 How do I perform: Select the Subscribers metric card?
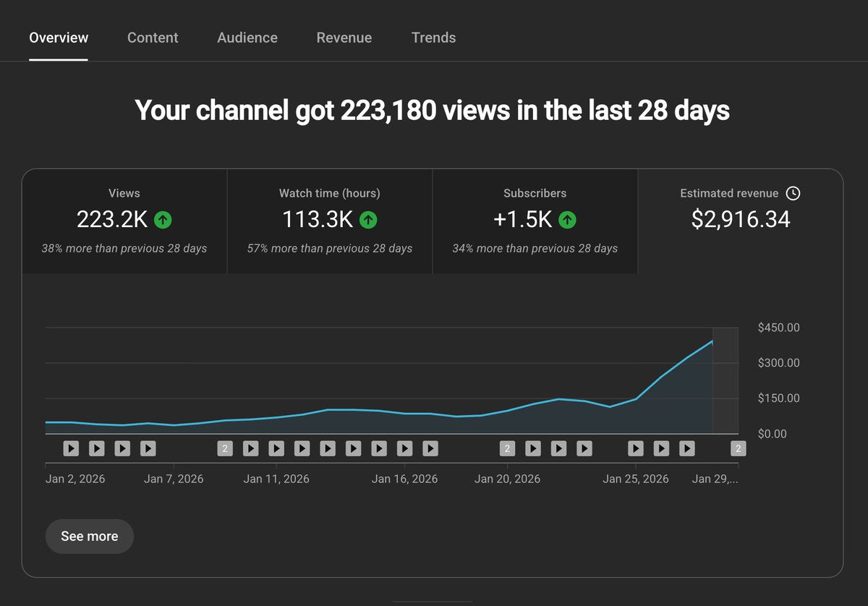point(535,221)
